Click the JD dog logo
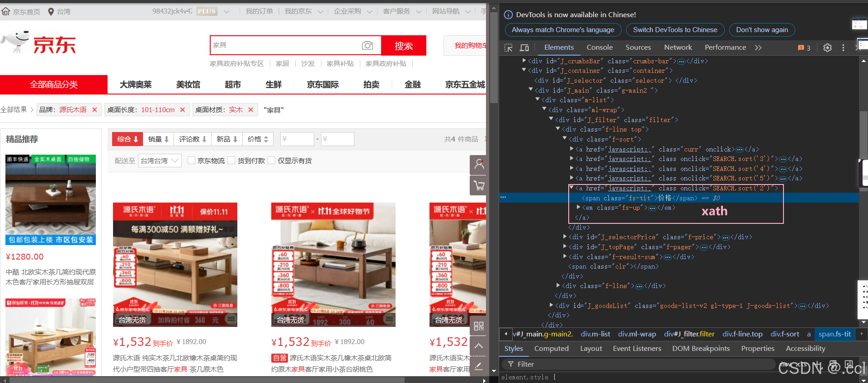 point(16,42)
